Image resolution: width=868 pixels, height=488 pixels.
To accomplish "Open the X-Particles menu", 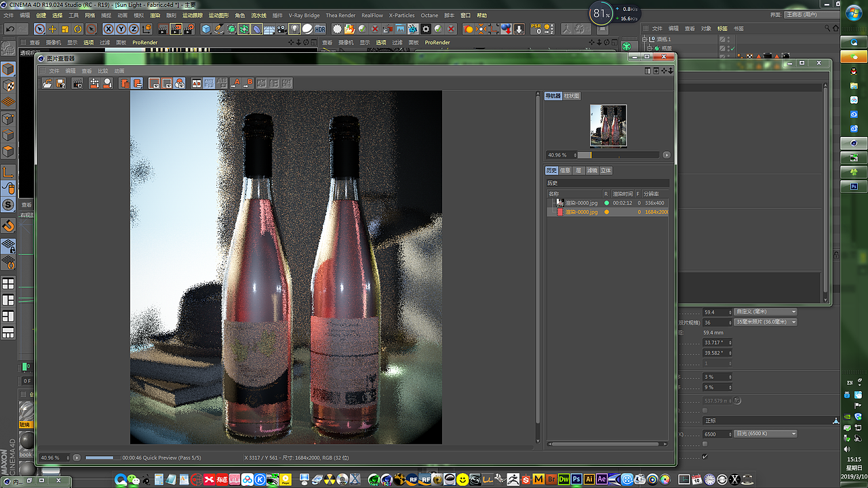I will pyautogui.click(x=401, y=15).
